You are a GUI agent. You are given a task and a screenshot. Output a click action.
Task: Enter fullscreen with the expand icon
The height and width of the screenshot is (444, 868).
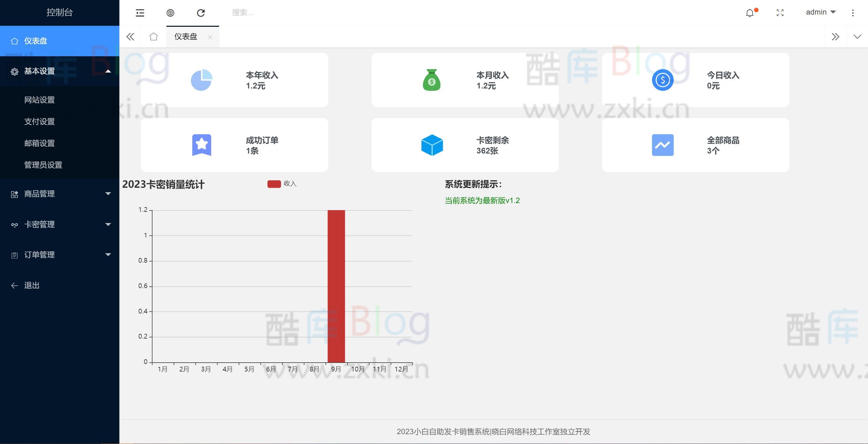[780, 13]
